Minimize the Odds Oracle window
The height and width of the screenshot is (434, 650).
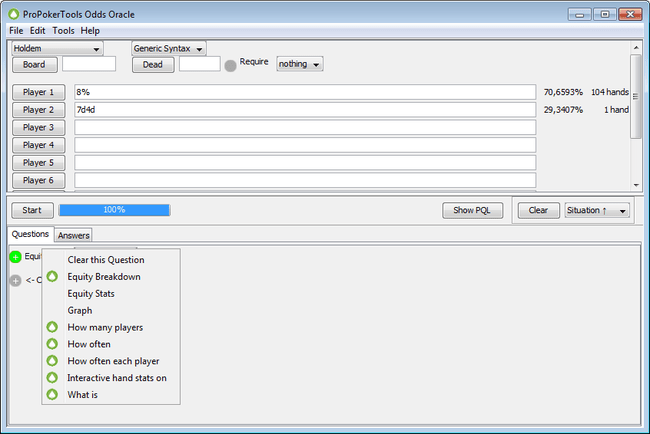click(x=580, y=15)
